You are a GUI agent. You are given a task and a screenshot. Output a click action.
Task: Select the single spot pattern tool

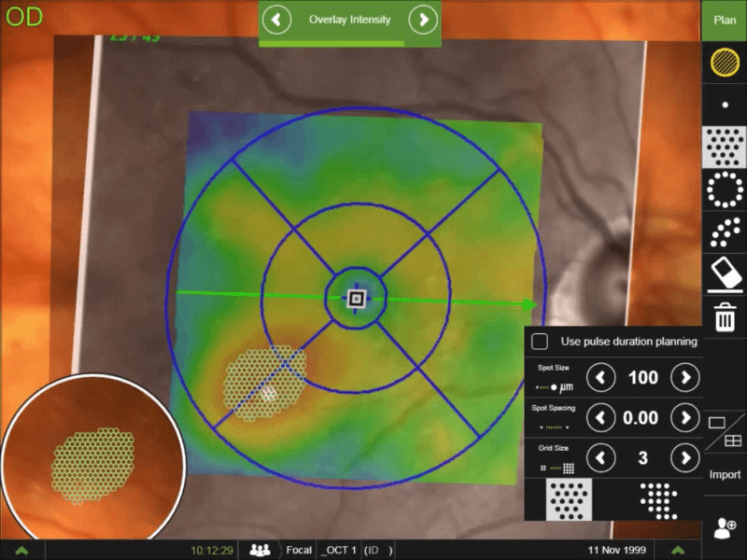pos(725,105)
